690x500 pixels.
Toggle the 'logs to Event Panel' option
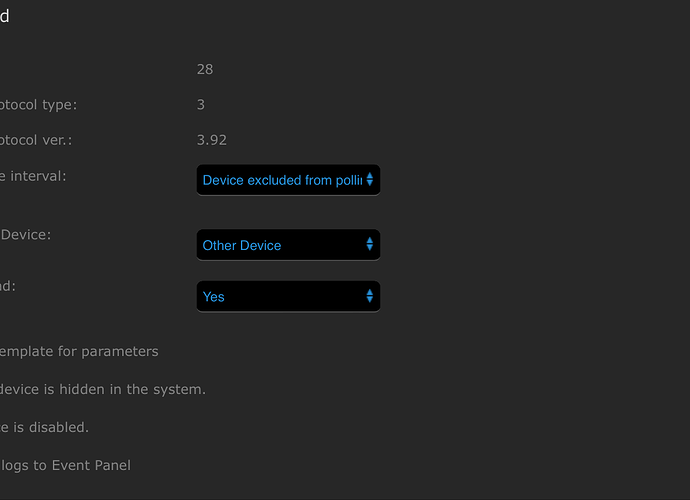coord(65,465)
